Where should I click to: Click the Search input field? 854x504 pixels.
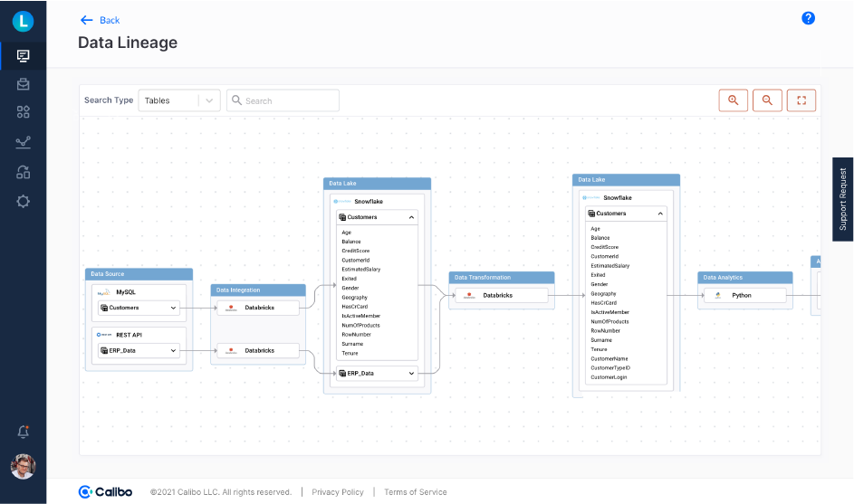pos(283,100)
